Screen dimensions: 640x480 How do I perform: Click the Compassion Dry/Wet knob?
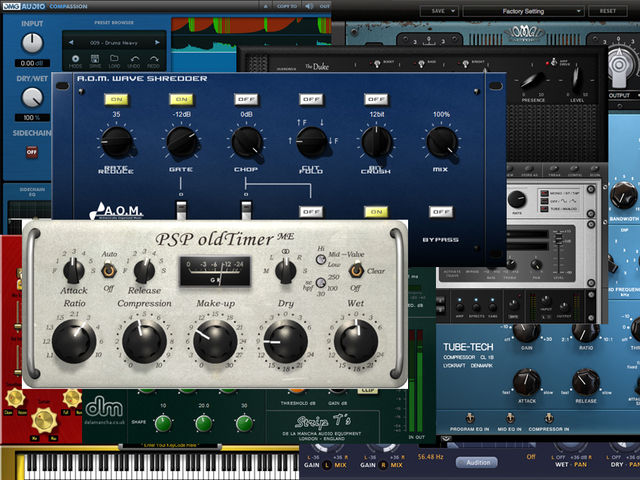32,98
